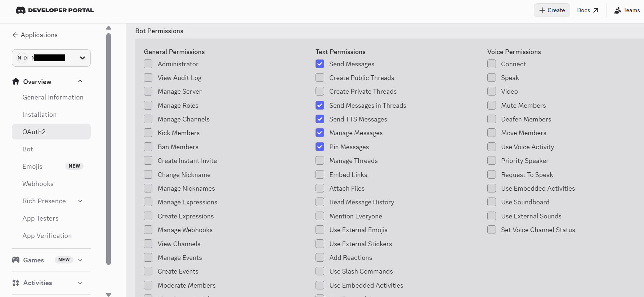The image size is (644, 297).
Task: Click the sidebar scroll down arrow
Action: click(x=109, y=294)
